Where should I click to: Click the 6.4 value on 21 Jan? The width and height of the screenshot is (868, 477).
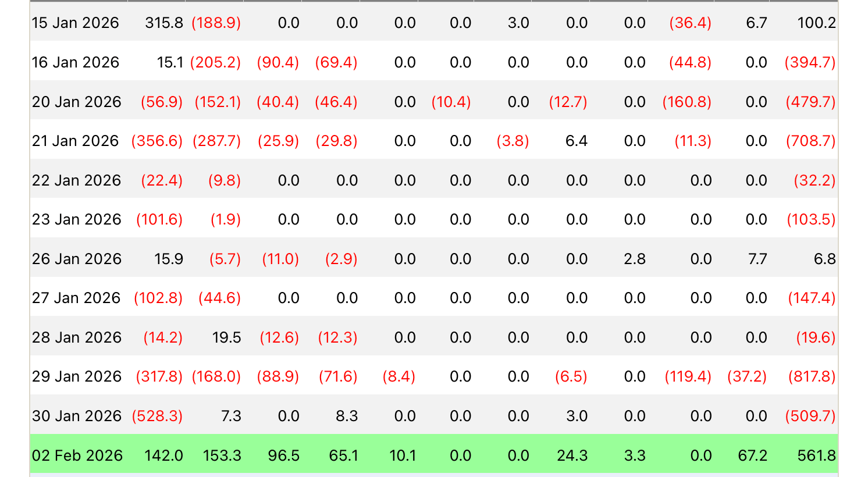coord(576,141)
